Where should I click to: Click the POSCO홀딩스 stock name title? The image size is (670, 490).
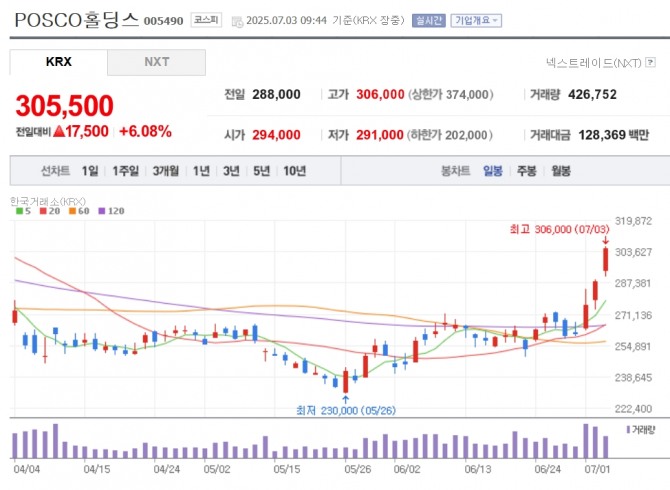[x=77, y=20]
